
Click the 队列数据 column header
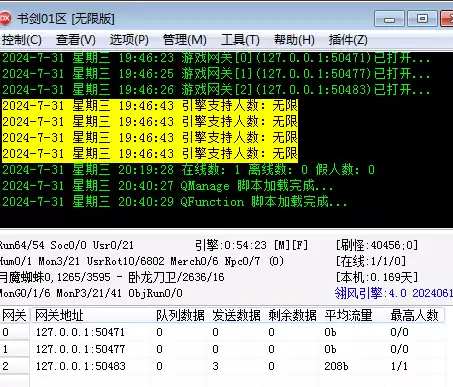(180, 315)
